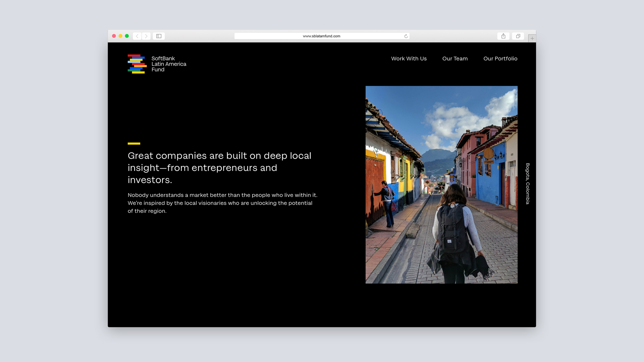644x362 pixels.
Task: Click the Bogota street photo
Action: [x=441, y=185]
